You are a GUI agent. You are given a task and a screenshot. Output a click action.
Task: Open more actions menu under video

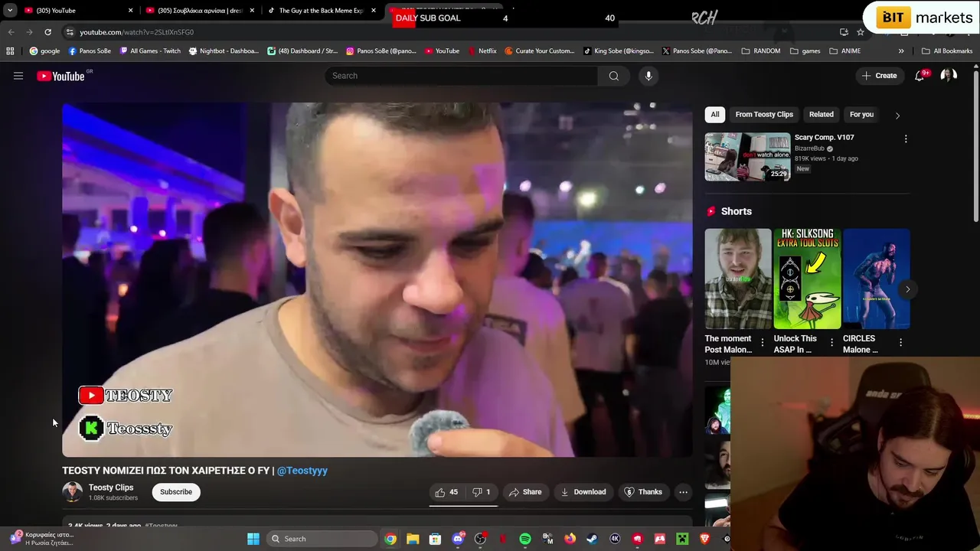(x=683, y=492)
